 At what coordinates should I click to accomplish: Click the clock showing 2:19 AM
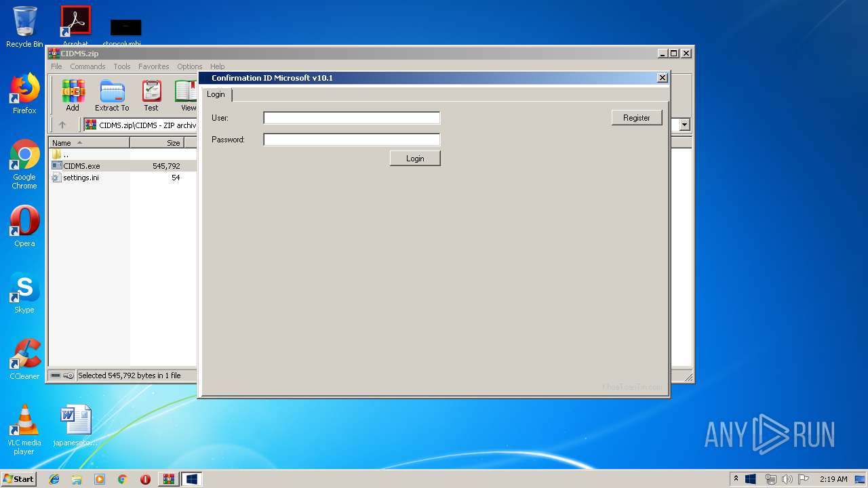pyautogui.click(x=833, y=479)
